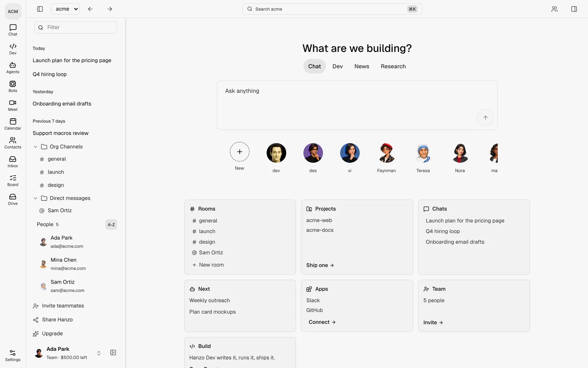Go forward with the right arrow
Image resolution: width=588 pixels, height=368 pixels.
click(110, 9)
